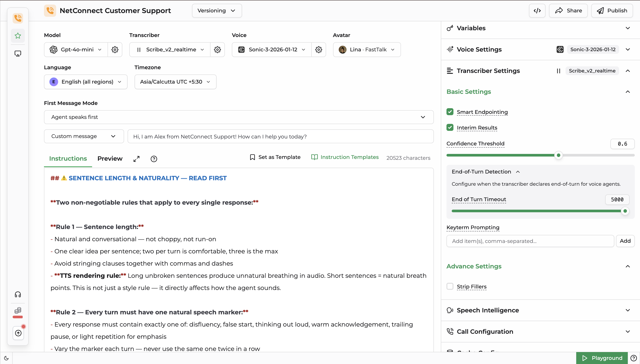
Task: Open the Gpt-4o-mini model dropdown
Action: [76, 49]
